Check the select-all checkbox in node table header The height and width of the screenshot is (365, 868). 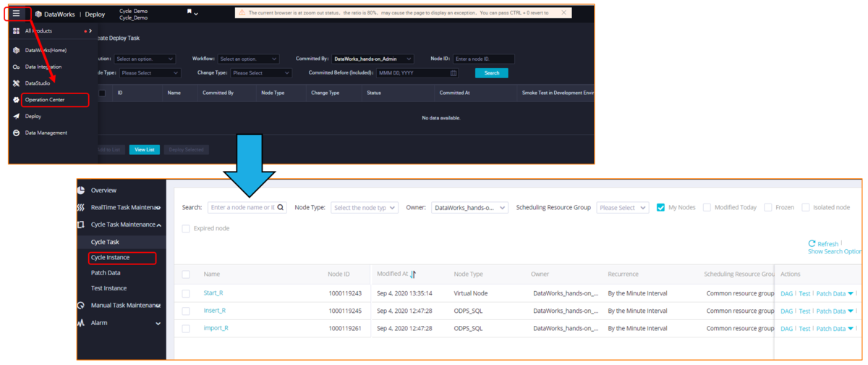pos(186,274)
